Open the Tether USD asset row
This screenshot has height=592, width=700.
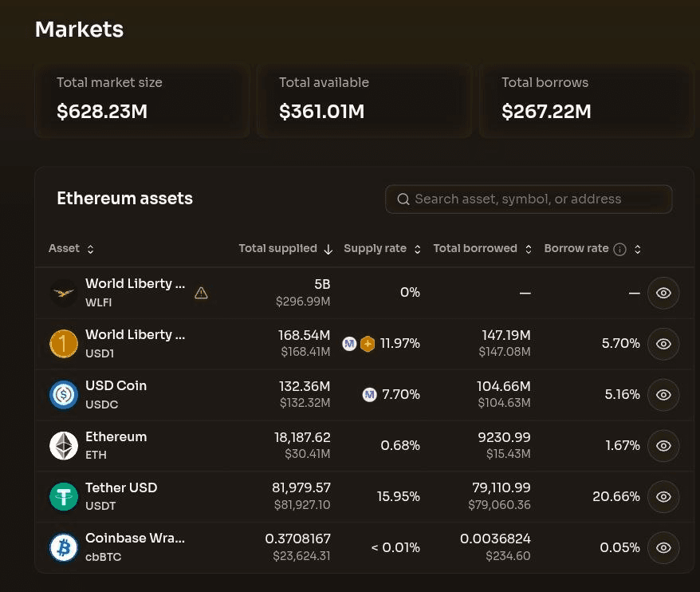pyautogui.click(x=364, y=497)
